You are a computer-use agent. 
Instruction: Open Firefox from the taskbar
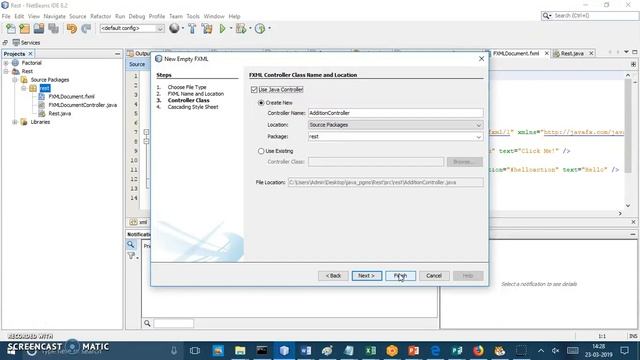478,350
